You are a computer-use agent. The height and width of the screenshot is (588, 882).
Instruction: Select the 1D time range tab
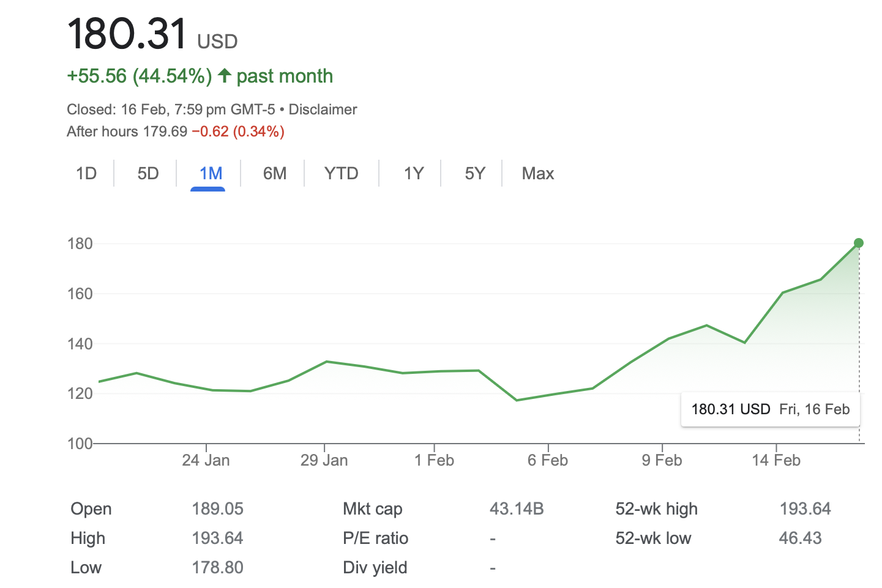click(x=86, y=174)
